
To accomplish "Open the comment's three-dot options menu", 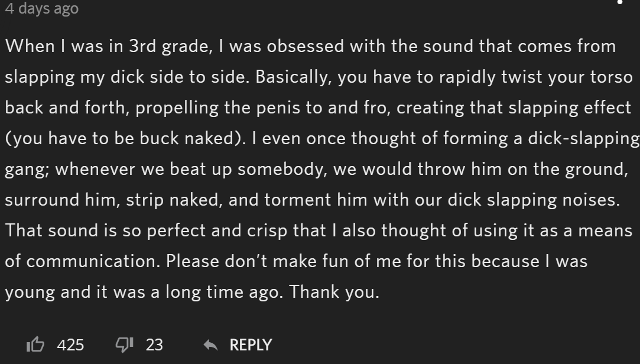I will pos(619,2).
